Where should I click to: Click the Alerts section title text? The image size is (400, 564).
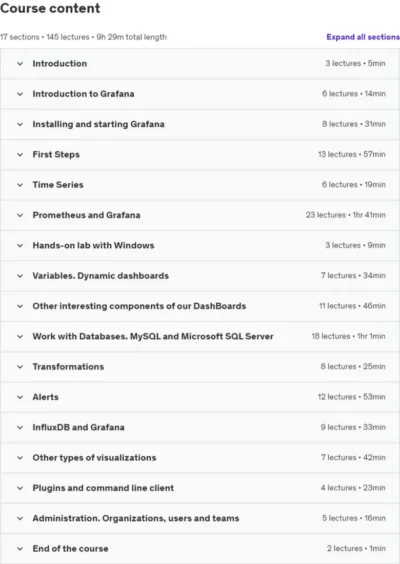[x=45, y=397]
